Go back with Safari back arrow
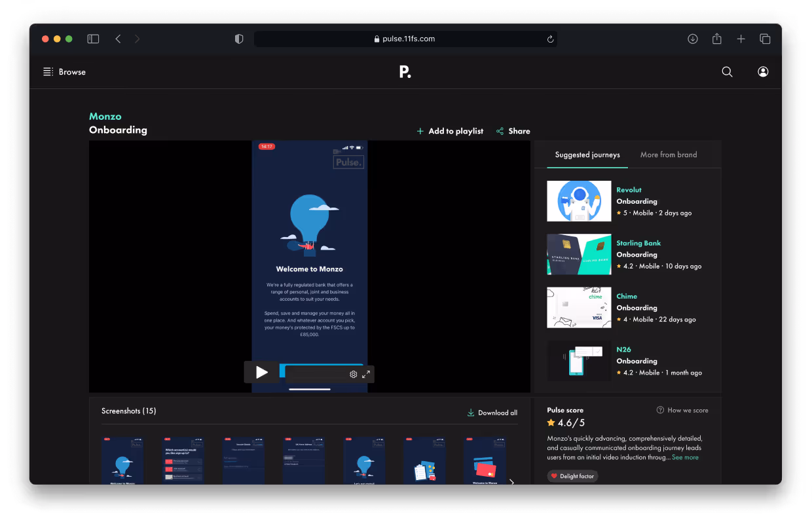 [118, 39]
